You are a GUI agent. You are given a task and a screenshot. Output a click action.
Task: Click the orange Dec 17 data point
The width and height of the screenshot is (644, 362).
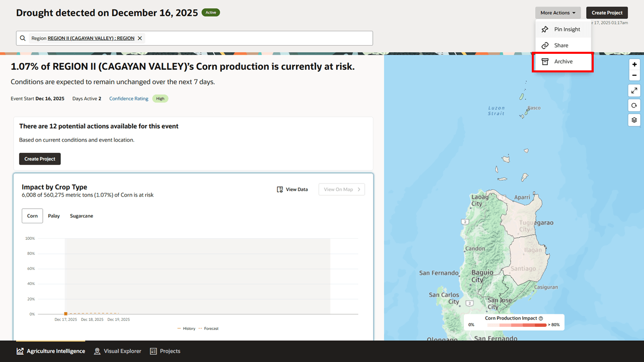pos(65,313)
